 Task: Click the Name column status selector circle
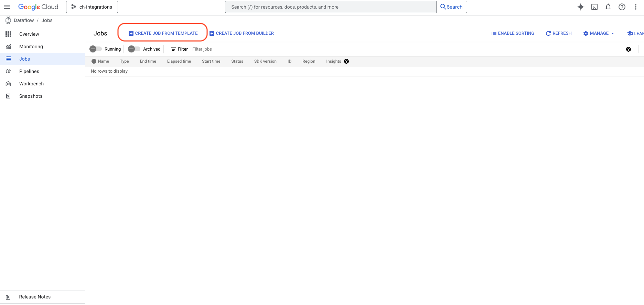(94, 61)
